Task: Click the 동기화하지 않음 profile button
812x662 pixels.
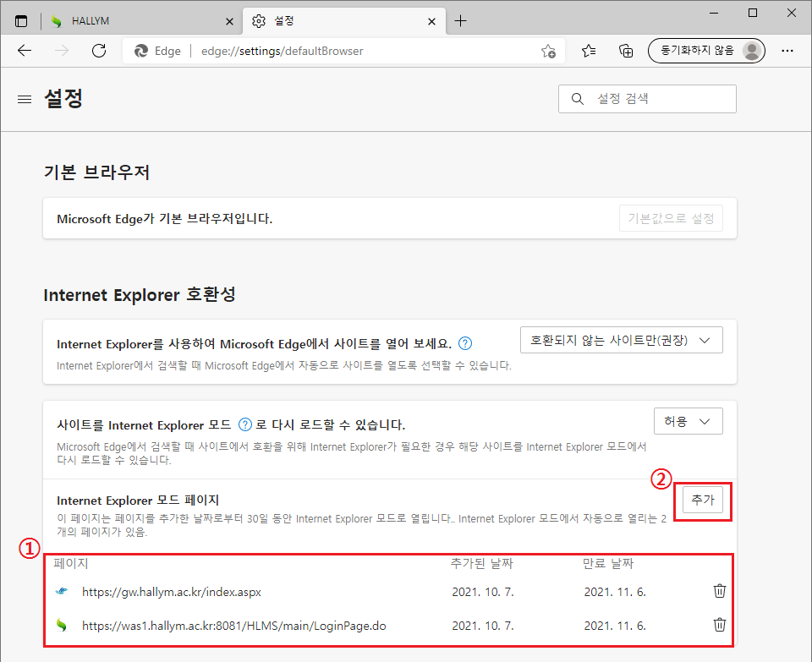Action: [705, 51]
